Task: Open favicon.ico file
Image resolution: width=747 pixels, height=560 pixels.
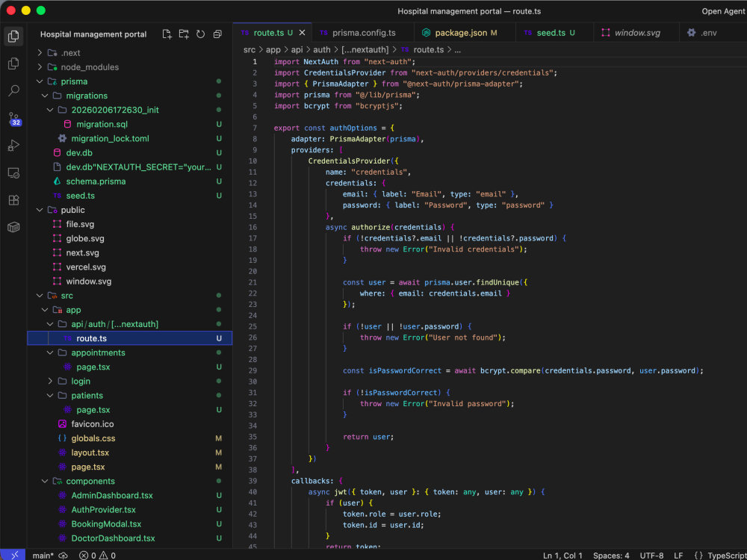Action: pos(129,424)
